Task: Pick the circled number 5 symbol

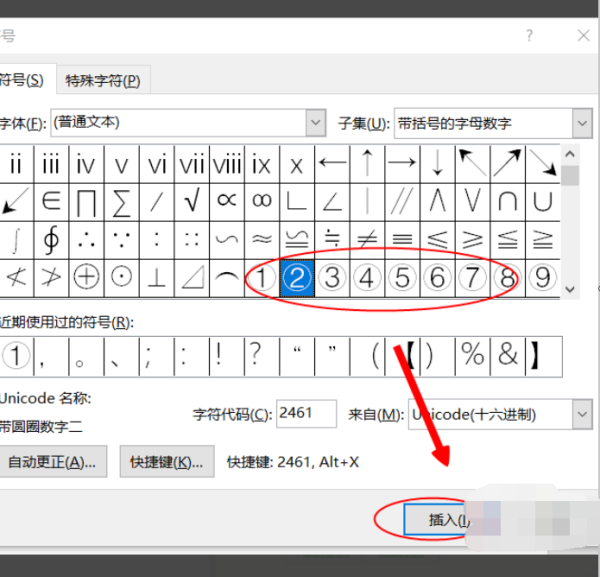Action: click(x=403, y=278)
